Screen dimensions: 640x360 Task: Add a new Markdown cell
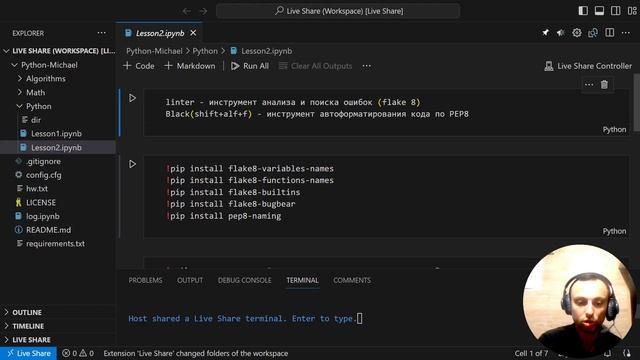[x=190, y=66]
